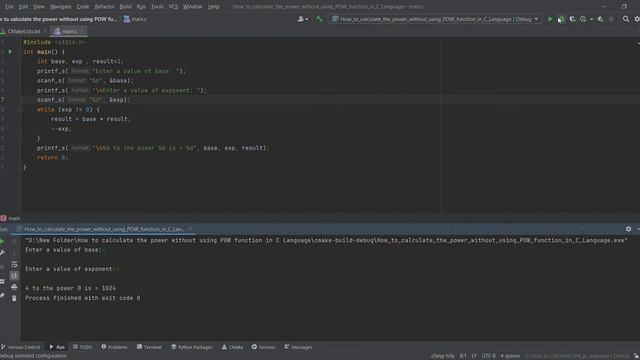This screenshot has height=360, width=640.
Task: Switch to the CMakeLists.txt editor tab
Action: (24, 31)
